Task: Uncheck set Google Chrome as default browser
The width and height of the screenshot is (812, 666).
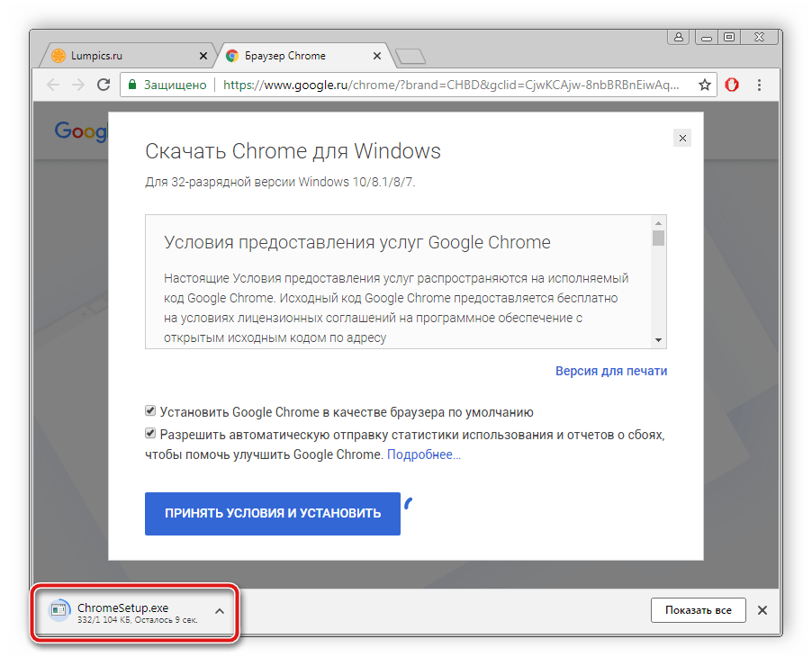Action: coord(150,411)
